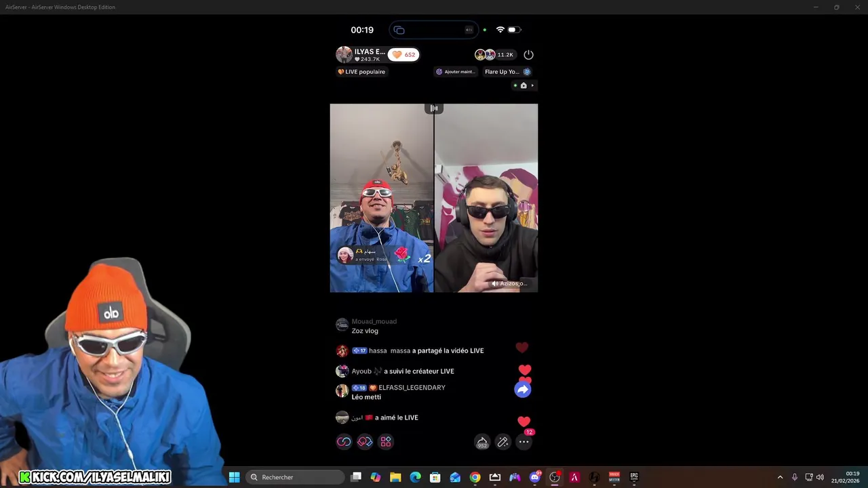
Task: Open the 11.2K viewers list
Action: tap(495, 55)
